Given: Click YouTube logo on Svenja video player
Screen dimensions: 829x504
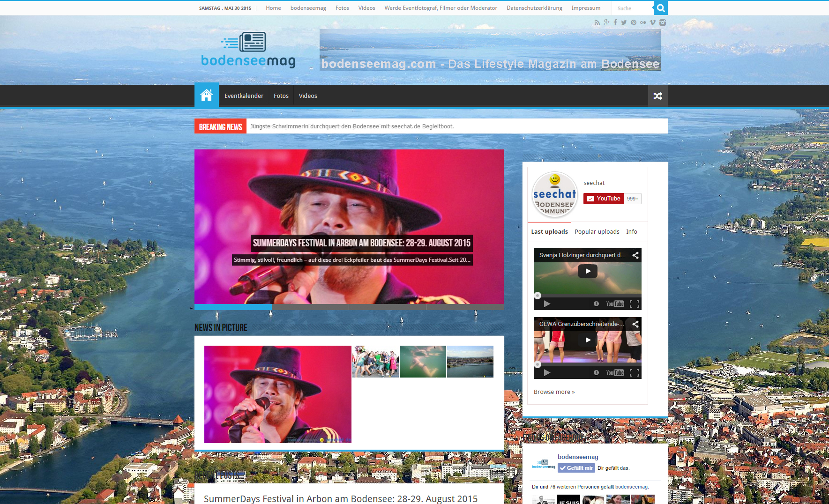Looking at the screenshot, I should click(615, 304).
